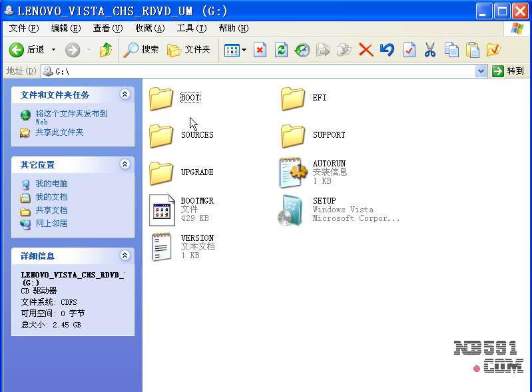Delete with the red X toolbar icon

tap(366, 50)
